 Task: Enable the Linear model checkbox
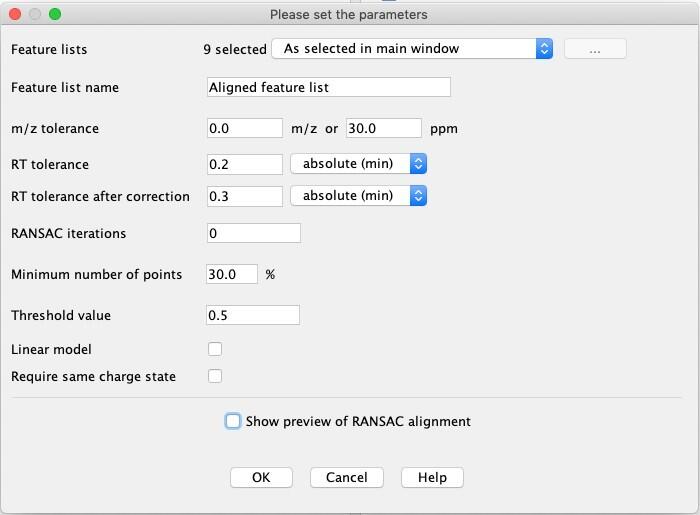(215, 349)
